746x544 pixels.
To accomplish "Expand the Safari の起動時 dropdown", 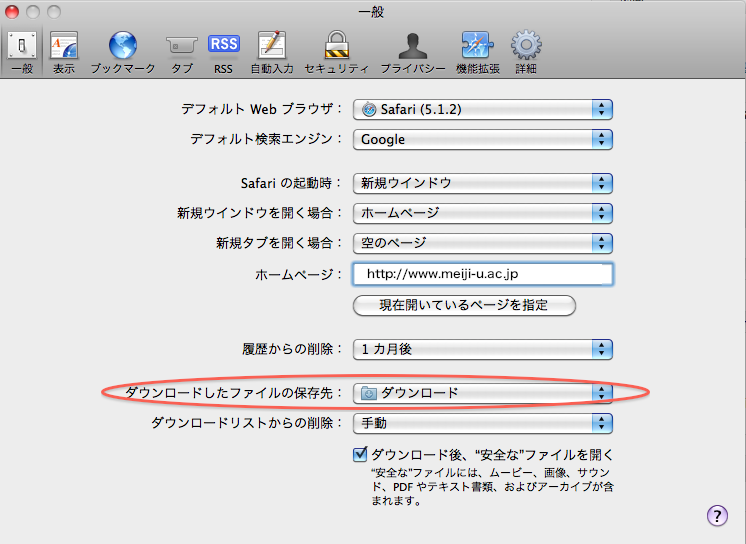I will tap(482, 183).
